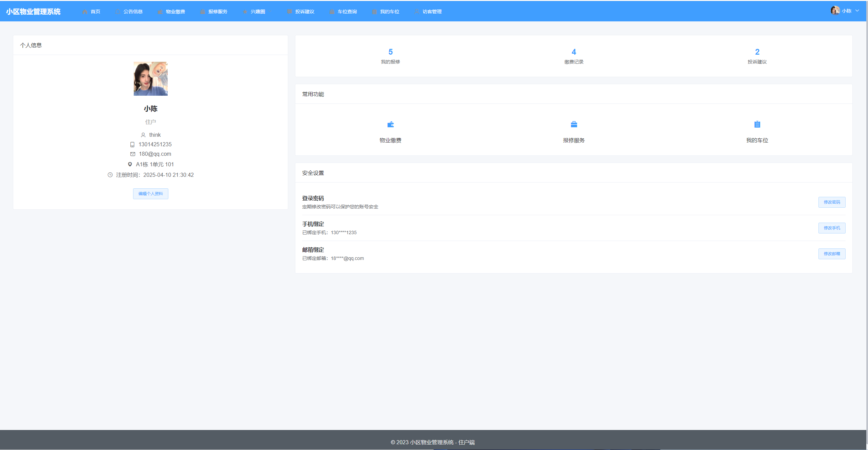Open the 车位查询 menu item
868x450 pixels.
(347, 12)
